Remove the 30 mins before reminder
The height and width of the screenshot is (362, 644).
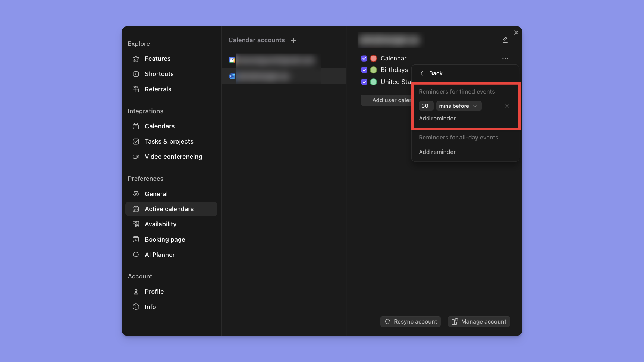click(x=507, y=106)
